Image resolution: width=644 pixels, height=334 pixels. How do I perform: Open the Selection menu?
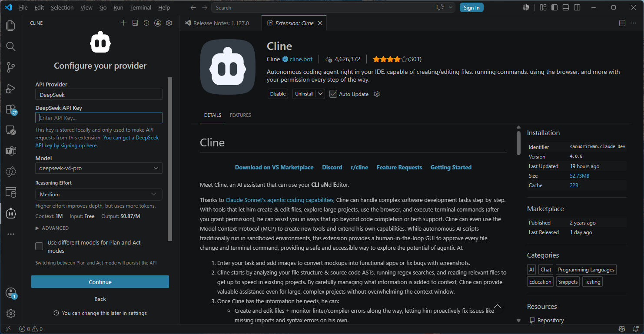(62, 7)
